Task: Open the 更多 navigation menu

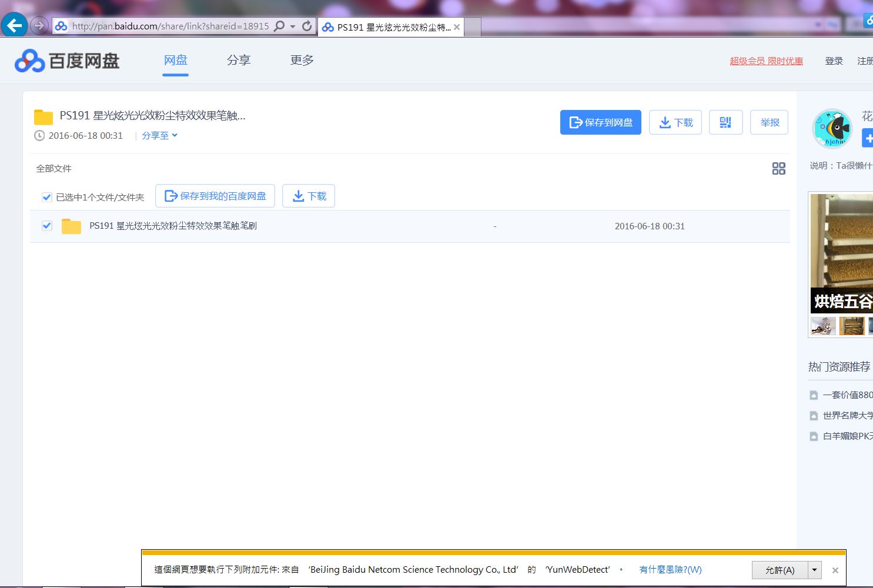Action: point(302,60)
